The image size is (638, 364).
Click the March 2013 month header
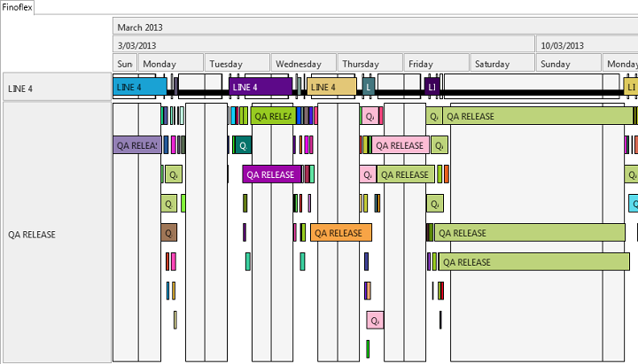pos(140,27)
